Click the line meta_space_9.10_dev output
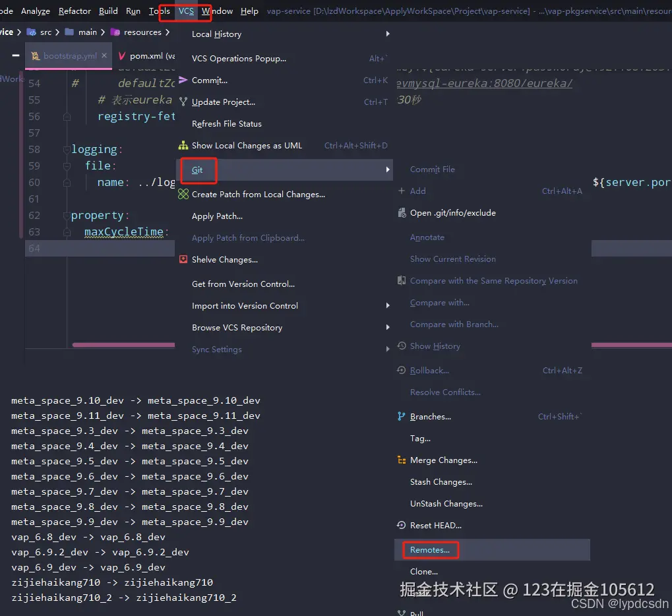 tap(135, 401)
